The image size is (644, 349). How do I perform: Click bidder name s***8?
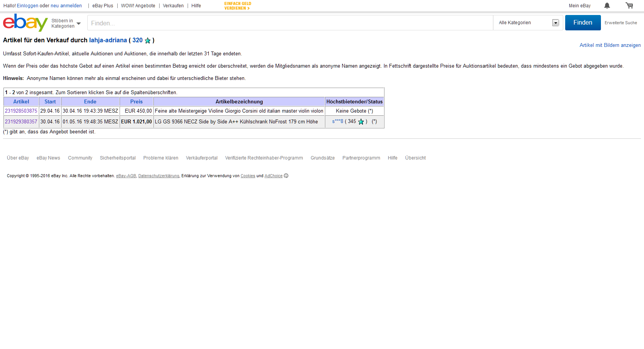(x=338, y=121)
